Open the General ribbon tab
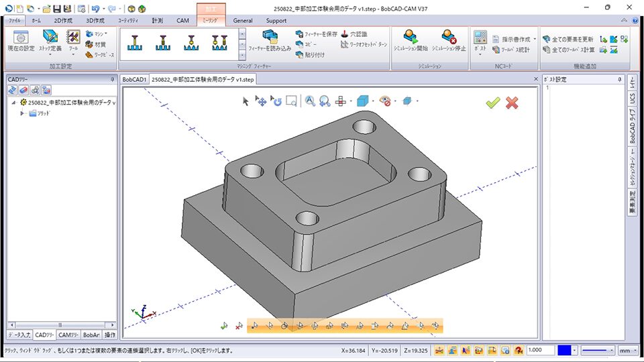Image resolution: width=644 pixels, height=362 pixels. (x=243, y=21)
